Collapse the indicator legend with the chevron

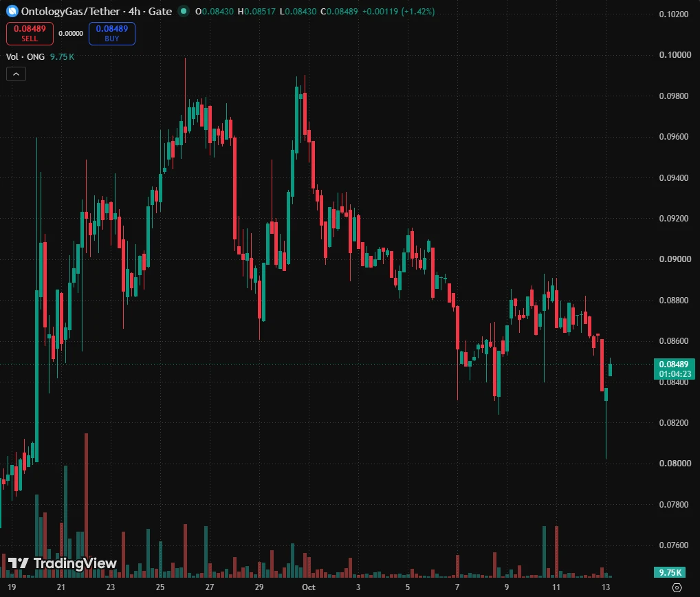16,74
